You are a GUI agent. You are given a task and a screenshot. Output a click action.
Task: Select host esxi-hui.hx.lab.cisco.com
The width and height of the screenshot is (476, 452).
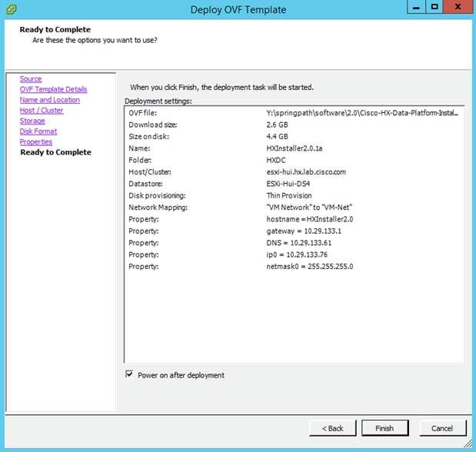[306, 172]
